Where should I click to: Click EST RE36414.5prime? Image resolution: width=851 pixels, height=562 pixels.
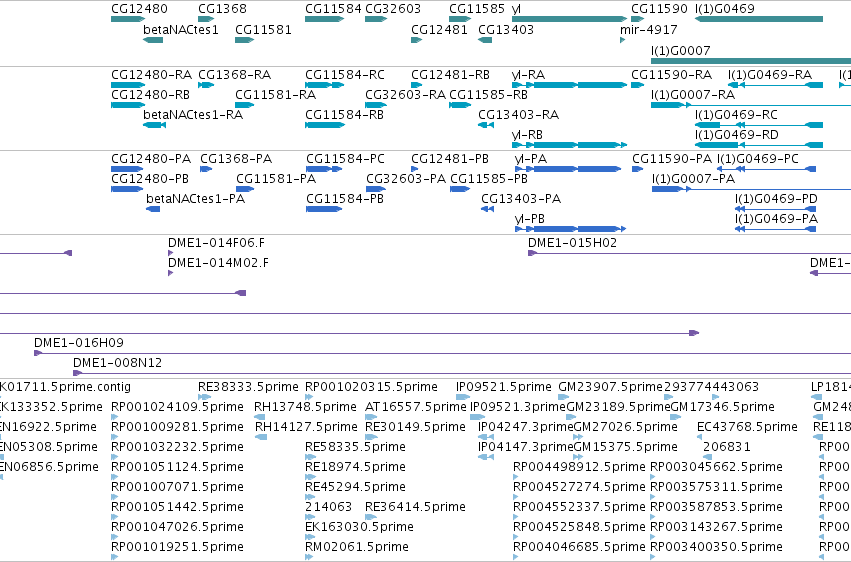pos(415,507)
